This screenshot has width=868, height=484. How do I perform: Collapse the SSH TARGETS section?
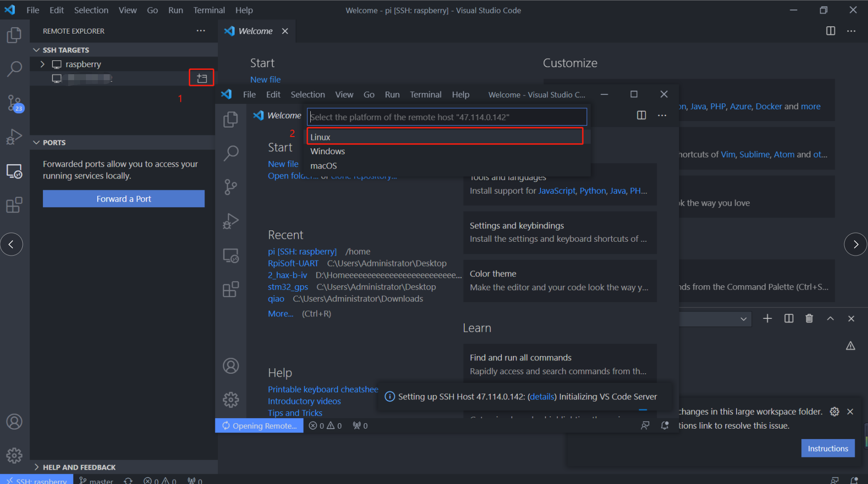click(124, 50)
